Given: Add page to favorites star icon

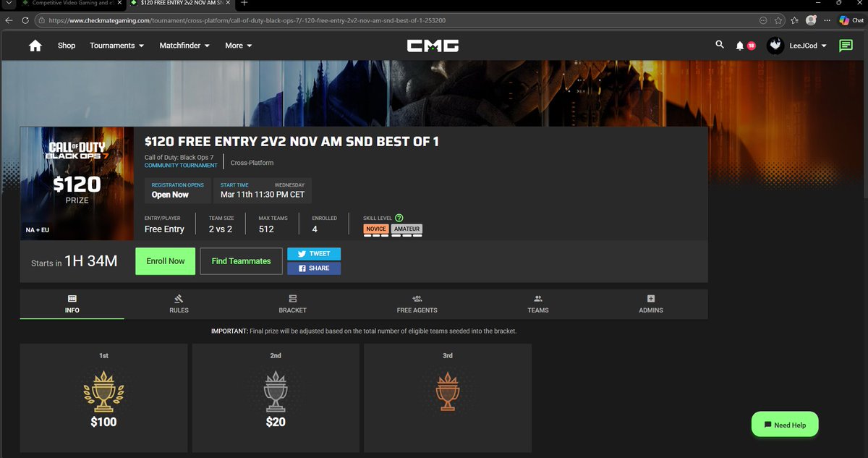Looking at the screenshot, I should [778, 20].
